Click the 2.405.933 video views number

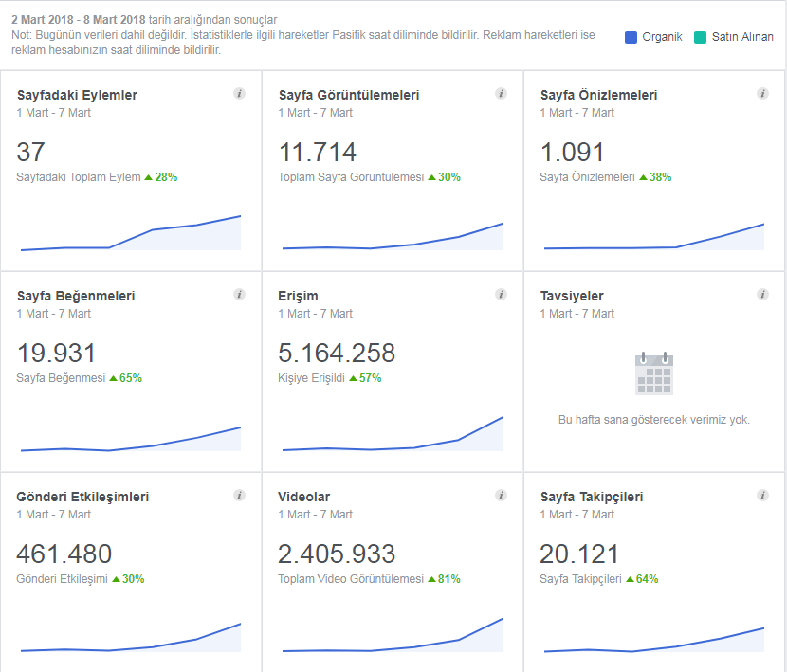[x=337, y=554]
